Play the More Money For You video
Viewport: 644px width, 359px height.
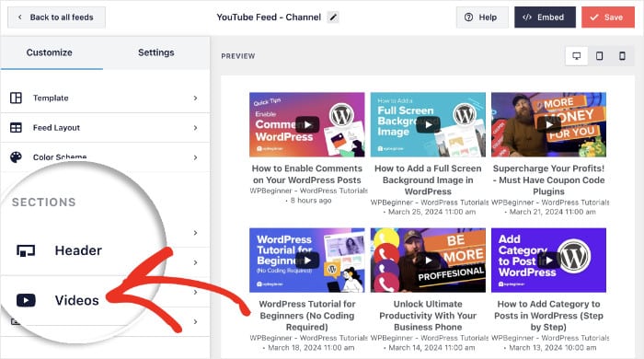click(548, 125)
